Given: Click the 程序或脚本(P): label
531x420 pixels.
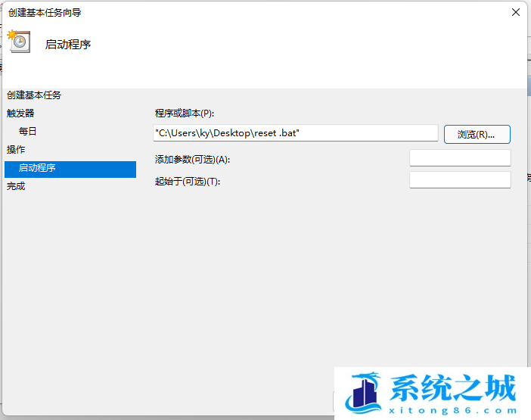Looking at the screenshot, I should tap(185, 113).
